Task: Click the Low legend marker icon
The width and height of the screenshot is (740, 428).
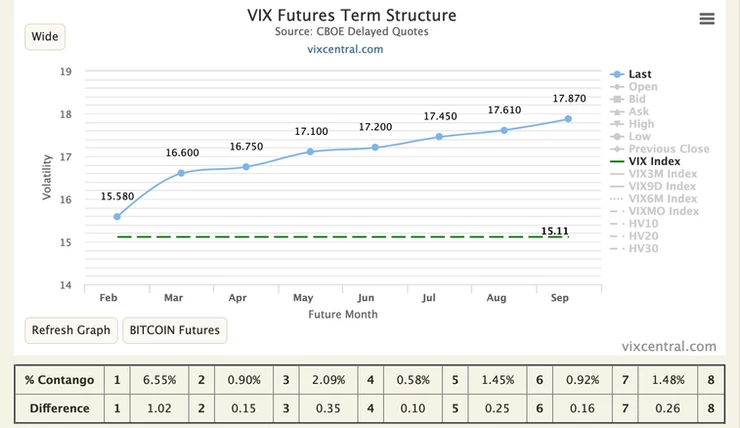Action: [617, 136]
